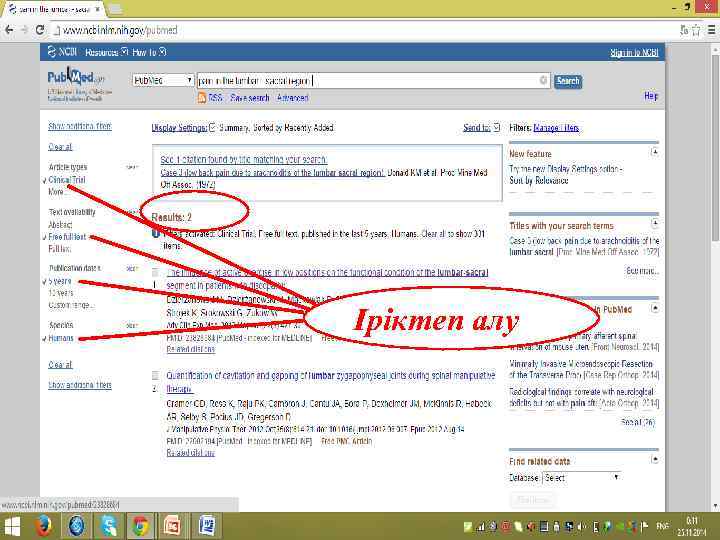The width and height of the screenshot is (720, 540).
Task: Click the Search button
Action: (x=568, y=81)
